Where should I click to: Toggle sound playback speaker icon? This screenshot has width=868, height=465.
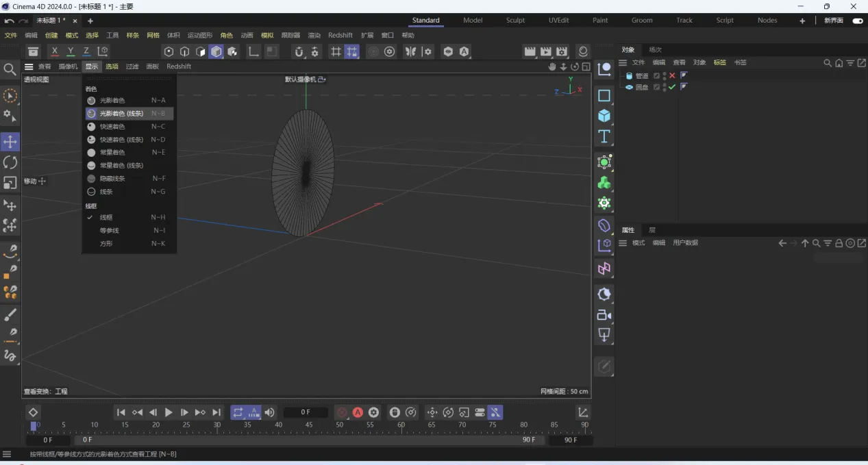(x=270, y=412)
